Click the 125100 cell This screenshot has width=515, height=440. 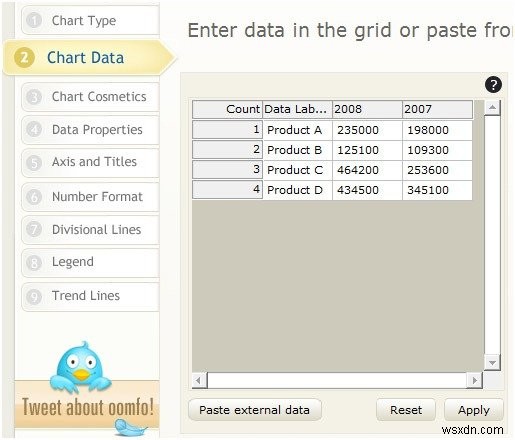pos(367,150)
